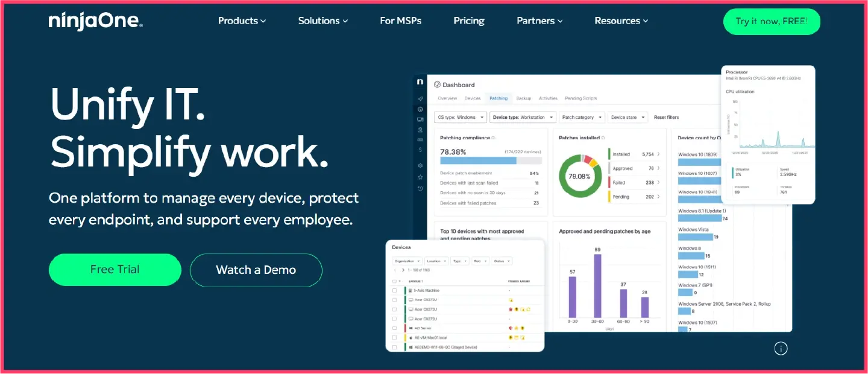Image resolution: width=868 pixels, height=374 pixels.
Task: Switch to the Activities dashboard tab
Action: tap(548, 98)
